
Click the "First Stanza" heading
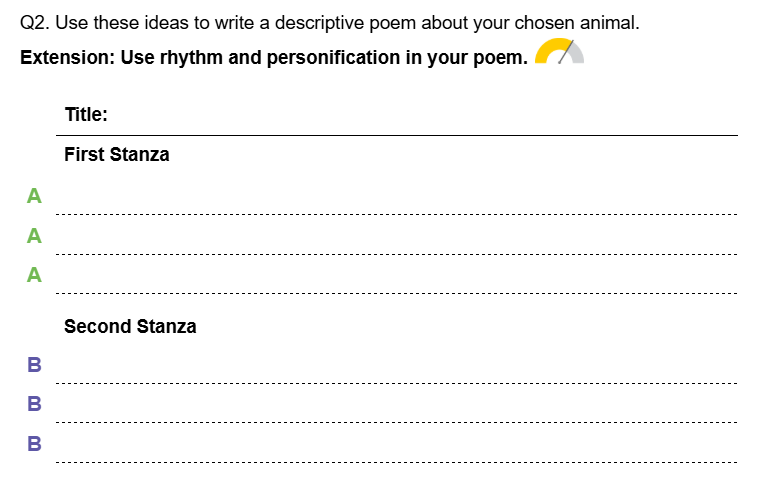116,155
